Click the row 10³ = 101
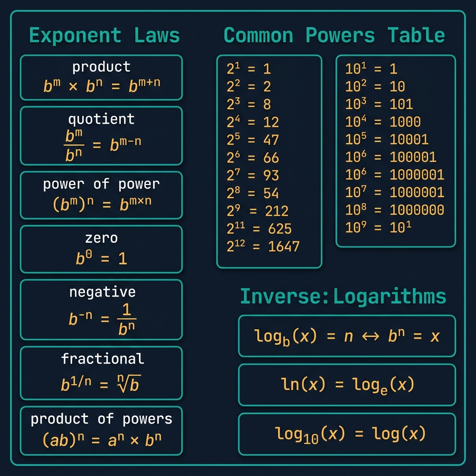This screenshot has height=476, width=476. click(x=379, y=104)
